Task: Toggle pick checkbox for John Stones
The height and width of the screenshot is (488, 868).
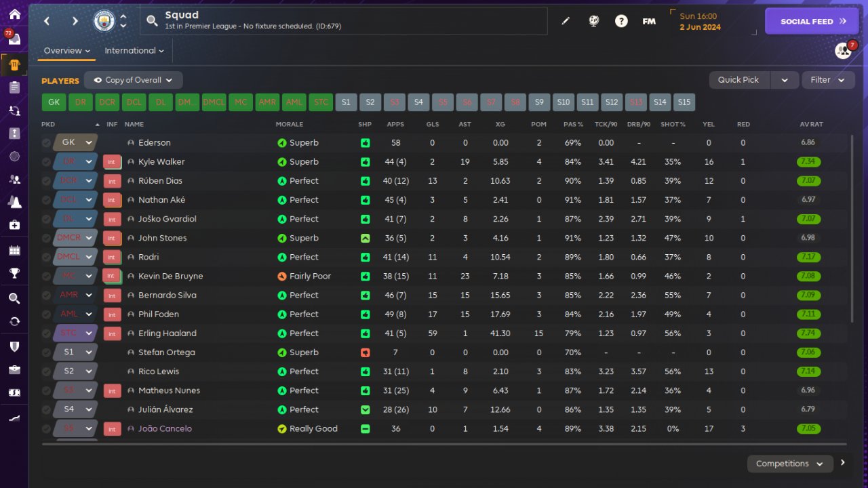Action: click(46, 238)
